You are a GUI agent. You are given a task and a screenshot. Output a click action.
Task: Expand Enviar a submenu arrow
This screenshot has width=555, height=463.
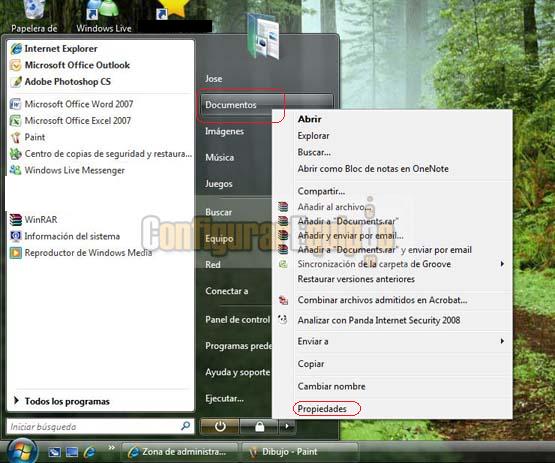coord(502,341)
